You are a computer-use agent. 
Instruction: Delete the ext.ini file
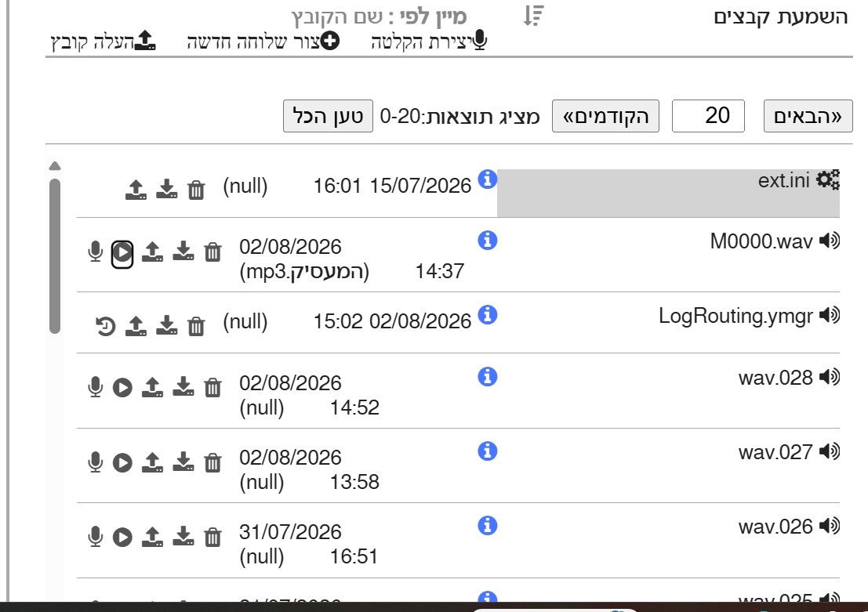click(196, 190)
